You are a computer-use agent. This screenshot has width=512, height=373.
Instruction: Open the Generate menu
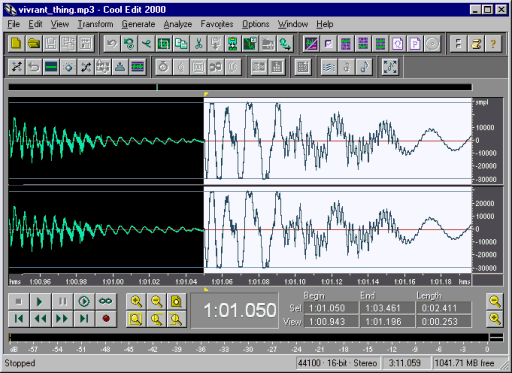pyautogui.click(x=138, y=24)
